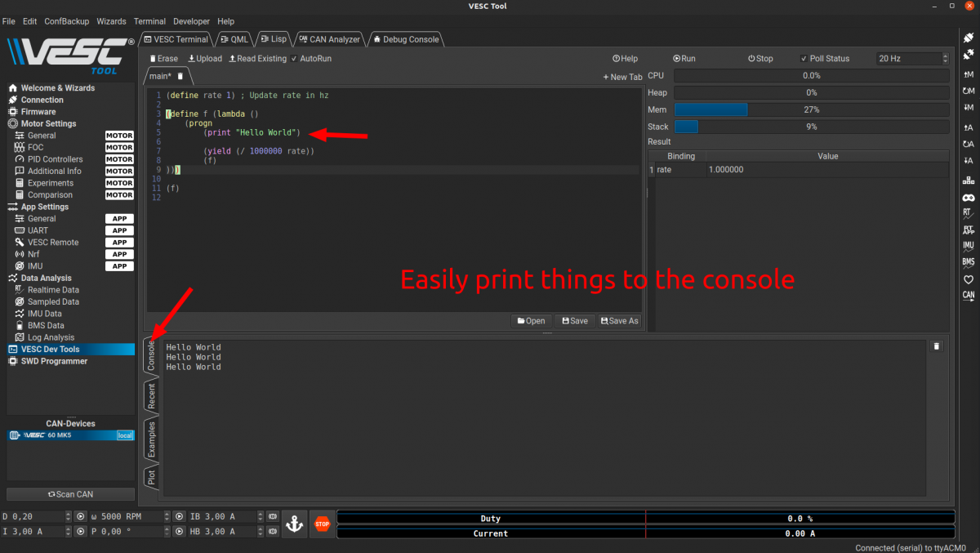This screenshot has height=553, width=980.
Task: Switch to the CAN Analyzer tab
Action: 328,39
